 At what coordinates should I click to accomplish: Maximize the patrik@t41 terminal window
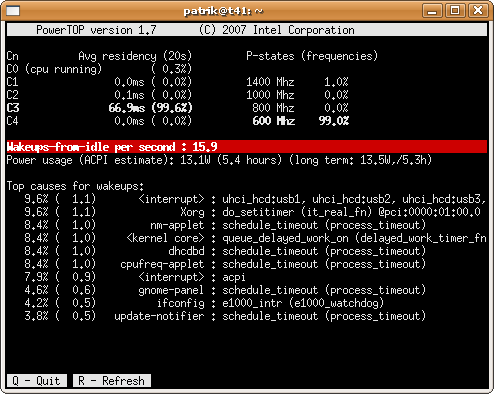[455, 11]
